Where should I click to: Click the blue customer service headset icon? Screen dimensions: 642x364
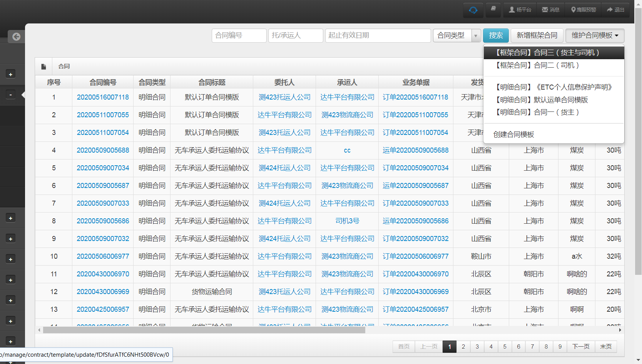(x=473, y=10)
